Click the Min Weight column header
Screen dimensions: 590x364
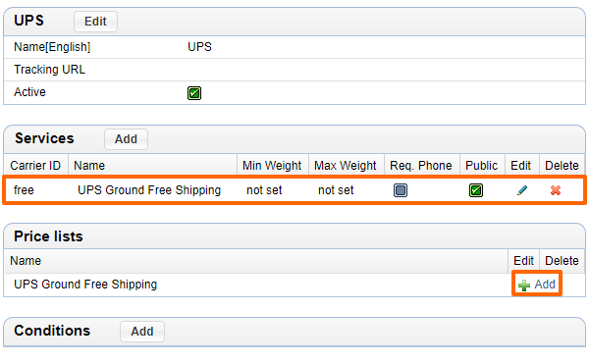(x=272, y=166)
